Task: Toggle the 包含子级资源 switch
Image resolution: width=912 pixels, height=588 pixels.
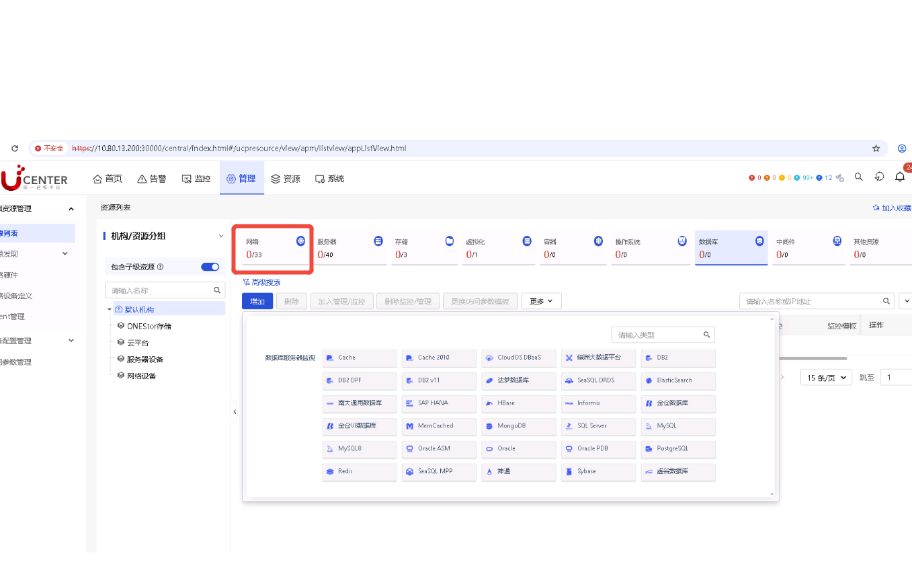Action: click(x=210, y=267)
